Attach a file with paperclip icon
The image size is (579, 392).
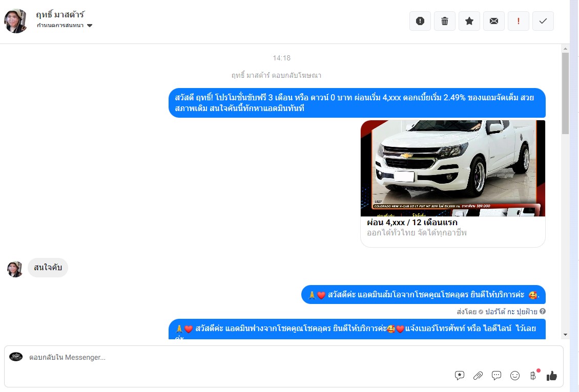[478, 376]
